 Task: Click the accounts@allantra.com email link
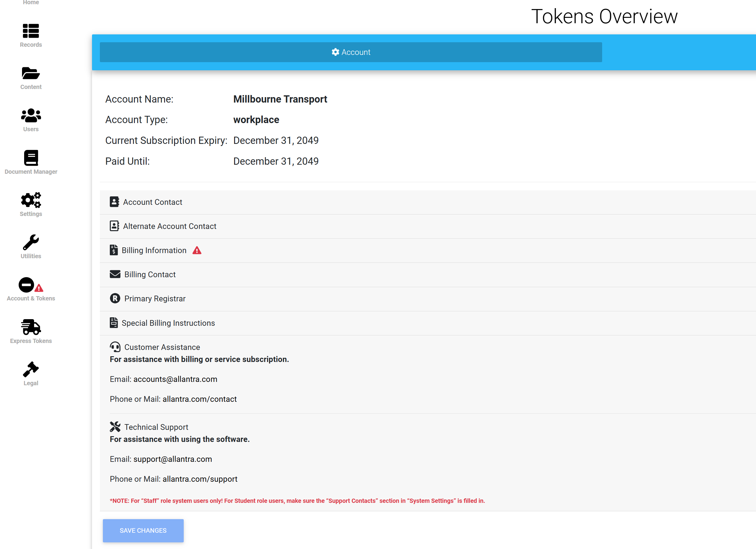pyautogui.click(x=175, y=379)
